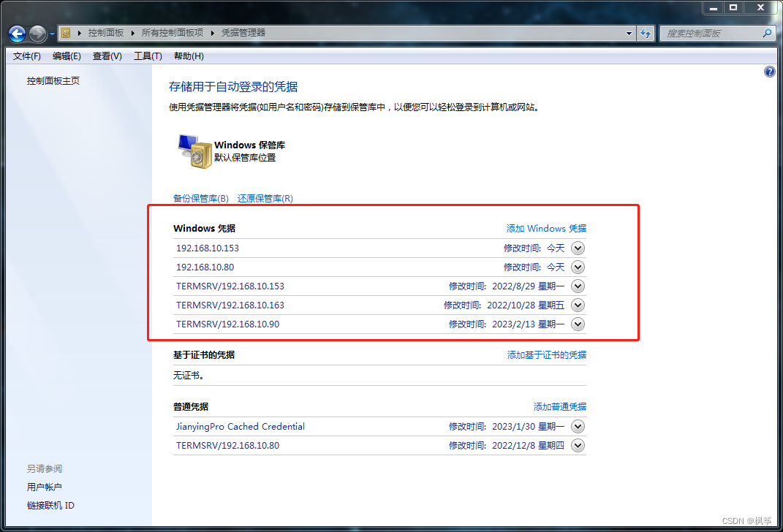Open the 编辑(E) menu
The image size is (783, 532).
(67, 56)
